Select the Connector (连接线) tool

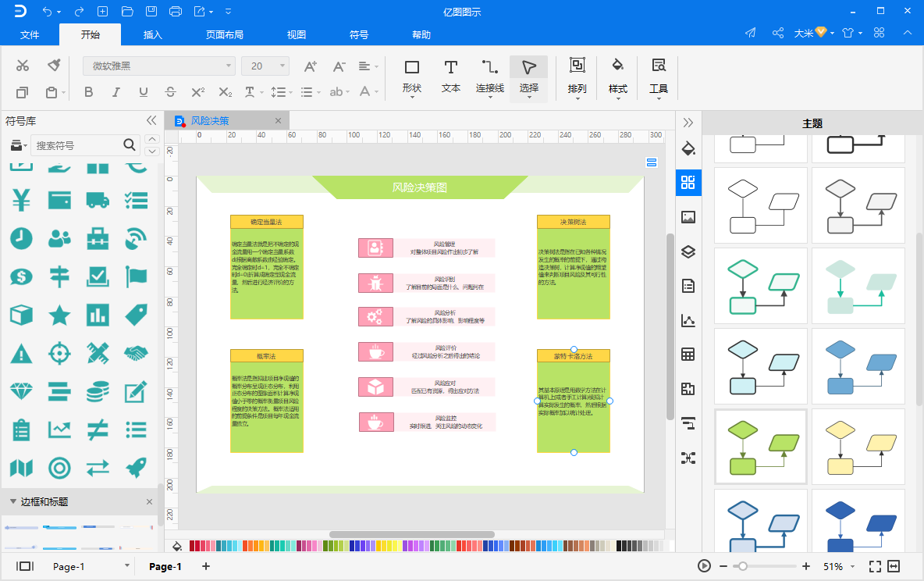[x=489, y=76]
